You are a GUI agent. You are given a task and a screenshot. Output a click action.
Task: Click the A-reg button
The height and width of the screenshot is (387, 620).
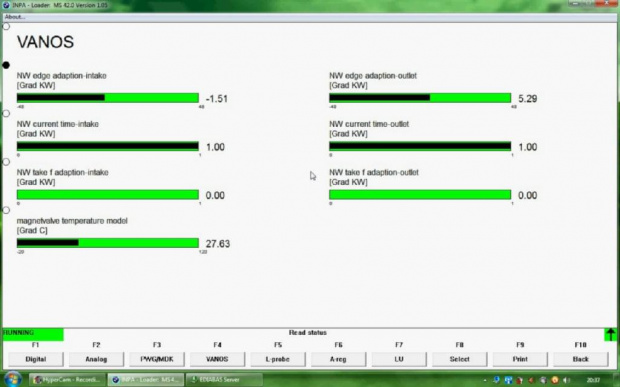coord(338,359)
